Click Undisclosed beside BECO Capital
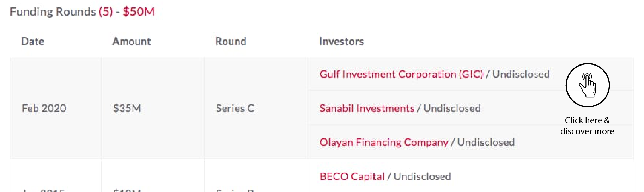 pyautogui.click(x=422, y=176)
